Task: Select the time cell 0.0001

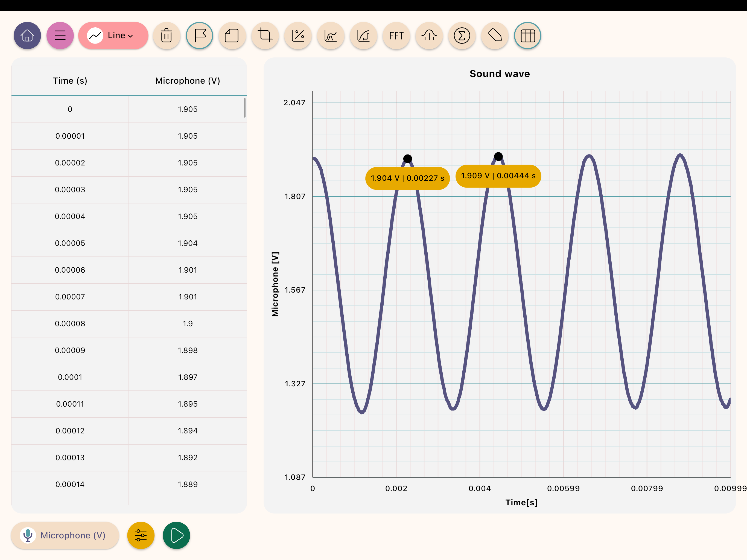Action: point(70,377)
